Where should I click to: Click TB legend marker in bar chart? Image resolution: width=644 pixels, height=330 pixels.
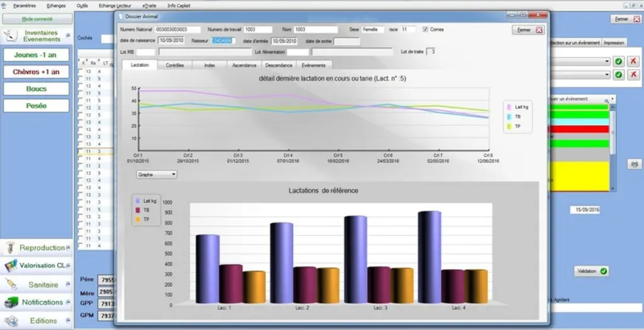click(138, 210)
